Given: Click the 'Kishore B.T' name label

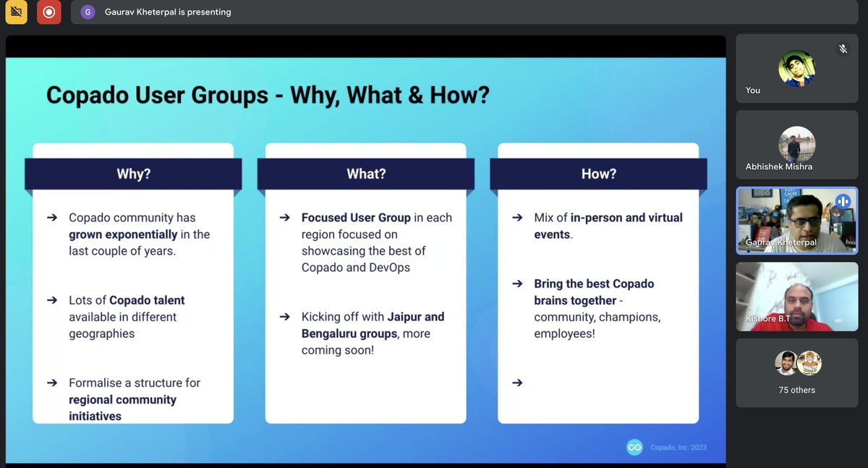Looking at the screenshot, I should (x=768, y=318).
